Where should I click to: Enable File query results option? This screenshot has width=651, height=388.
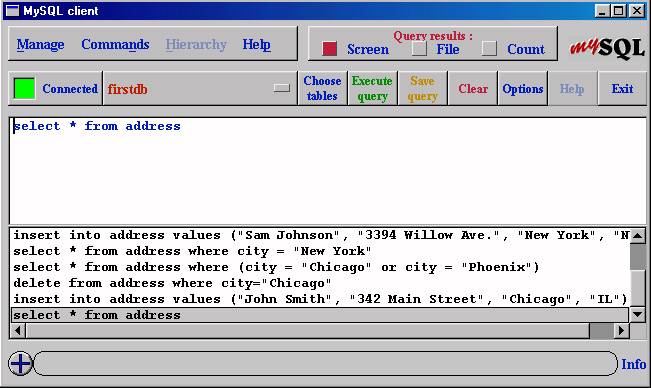point(419,49)
